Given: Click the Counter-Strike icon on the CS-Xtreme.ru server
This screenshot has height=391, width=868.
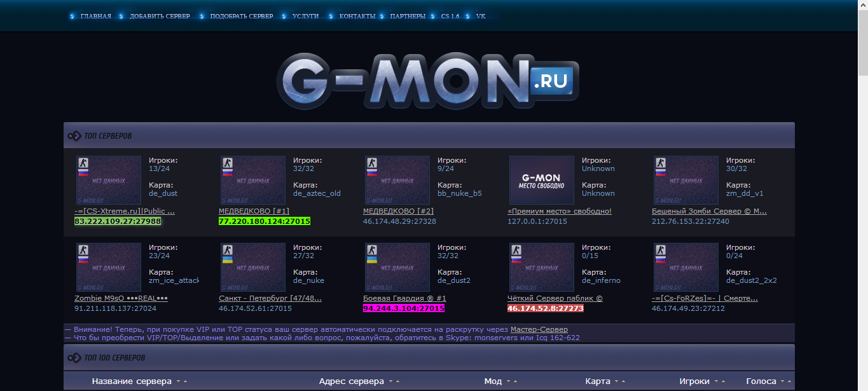Looking at the screenshot, I should point(83,163).
